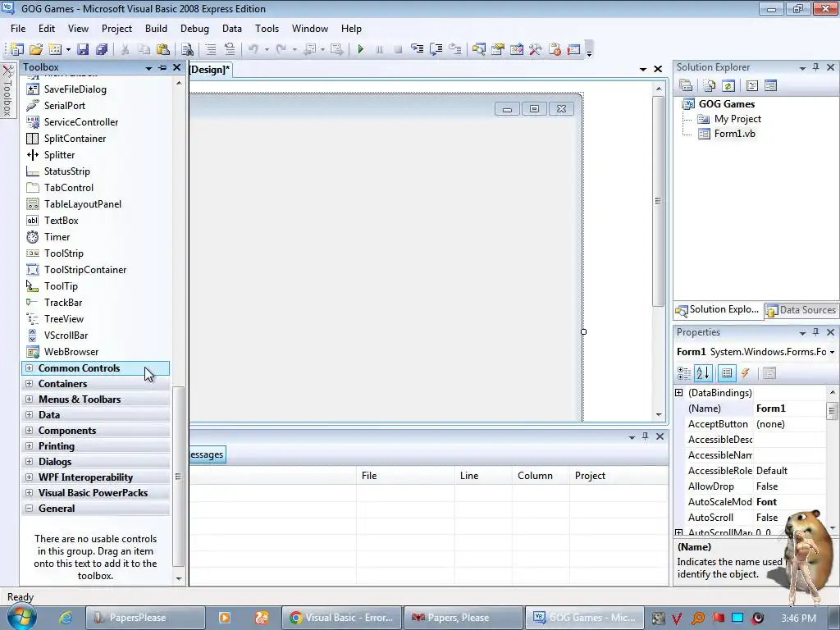Open the Solution Explorer toolbar icon

pyautogui.click(x=478, y=49)
